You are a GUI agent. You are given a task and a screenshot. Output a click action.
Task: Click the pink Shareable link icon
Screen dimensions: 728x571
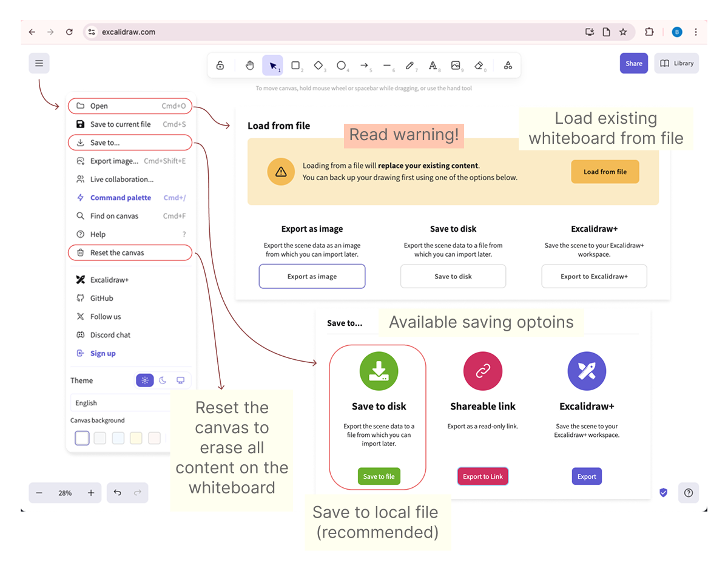click(483, 371)
